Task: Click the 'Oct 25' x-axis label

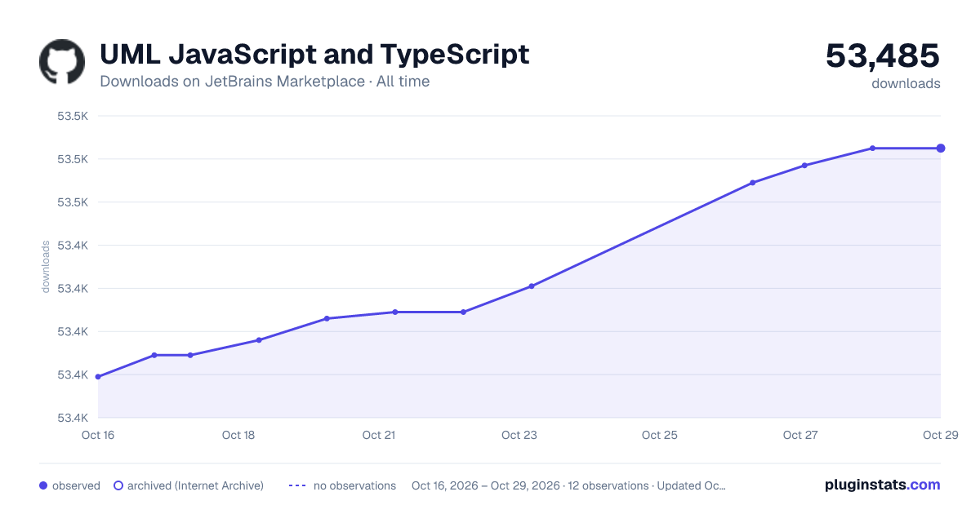Action: (x=660, y=435)
